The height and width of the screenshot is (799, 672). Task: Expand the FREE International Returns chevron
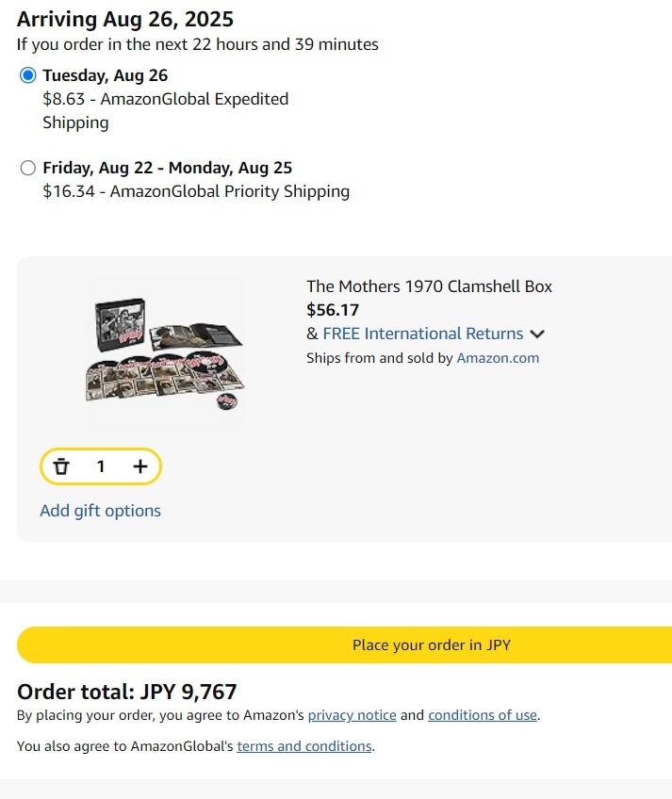tap(537, 334)
